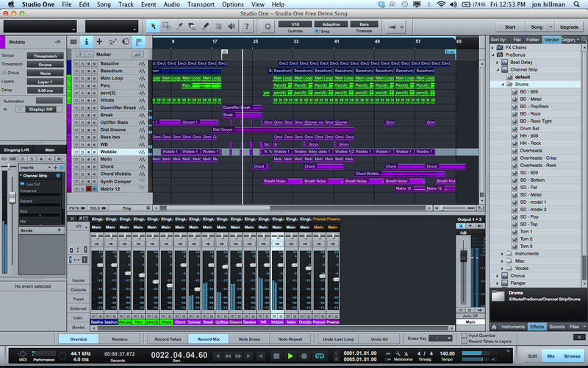Start playback with the green Play button
The image size is (588, 368).
[x=290, y=356]
